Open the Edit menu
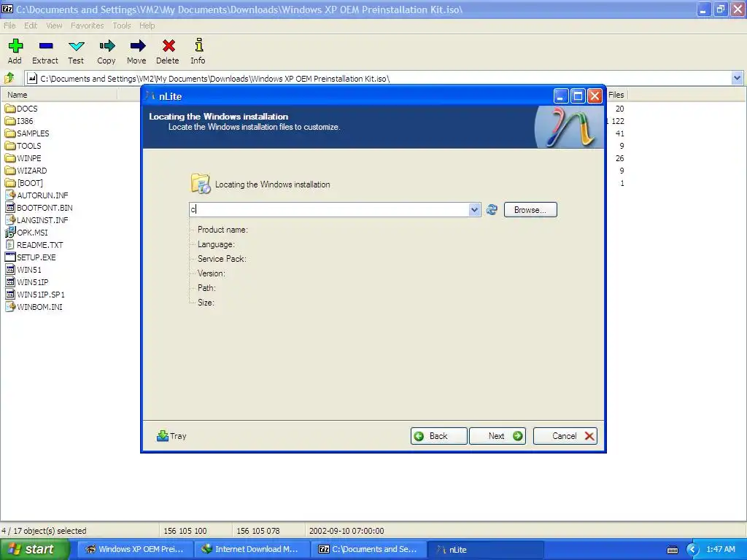The image size is (747, 560). [31, 26]
